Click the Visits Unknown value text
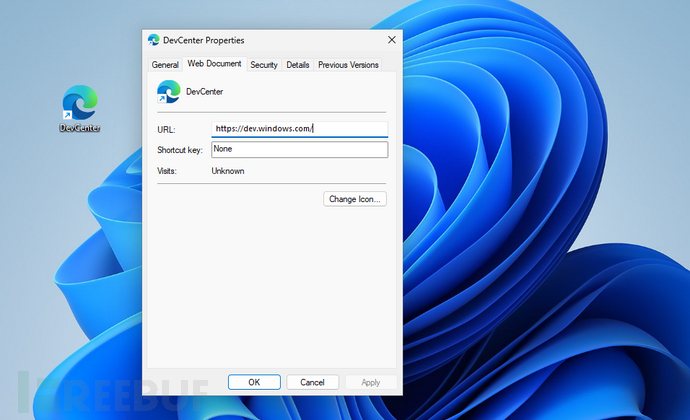 click(228, 171)
